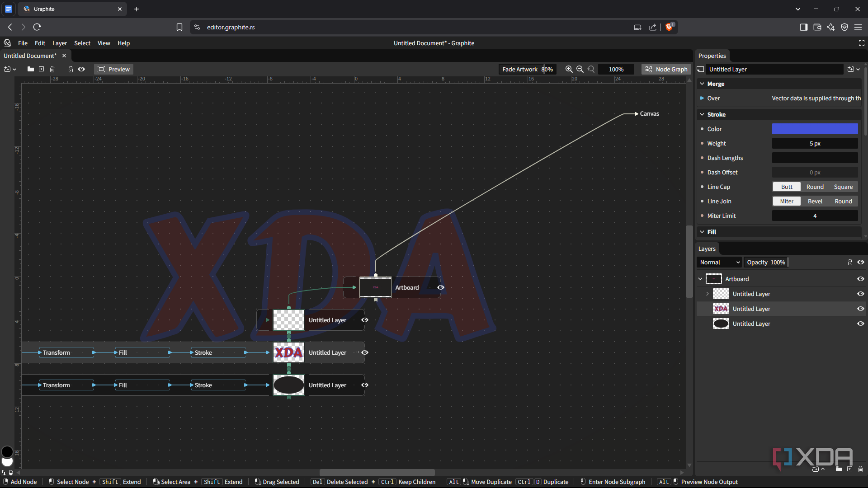Hide the XDA Untitled Layer in Layers panel

[861, 309]
